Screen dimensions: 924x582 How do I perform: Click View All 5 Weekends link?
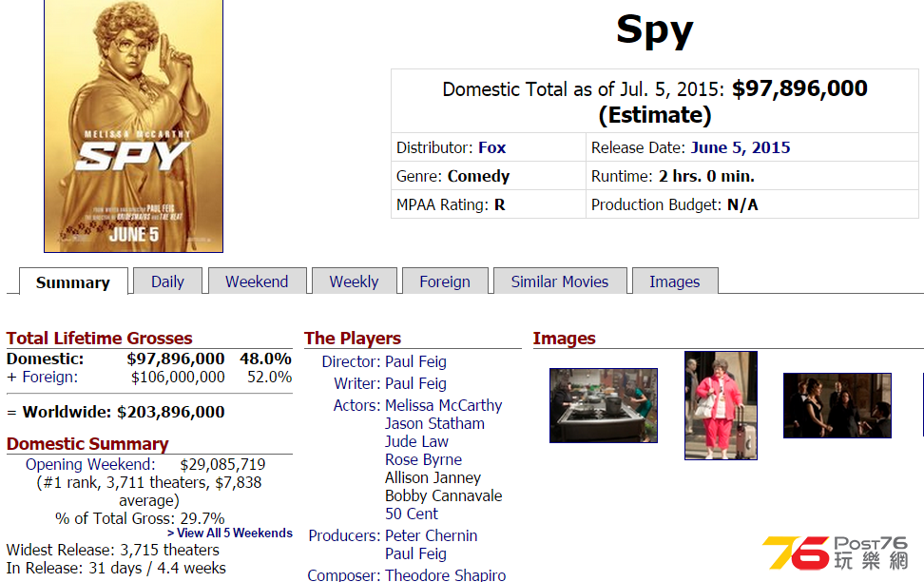pos(230,533)
